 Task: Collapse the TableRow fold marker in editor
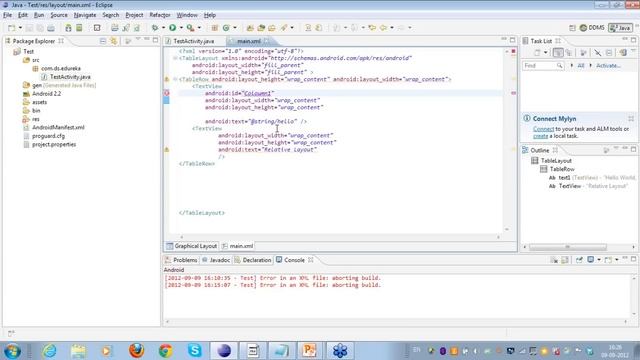[175, 79]
